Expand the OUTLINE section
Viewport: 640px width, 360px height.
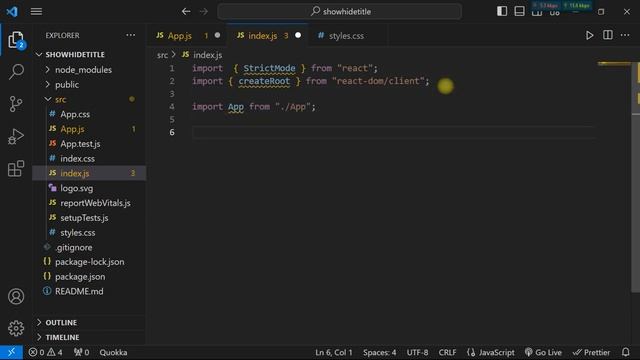click(x=89, y=322)
